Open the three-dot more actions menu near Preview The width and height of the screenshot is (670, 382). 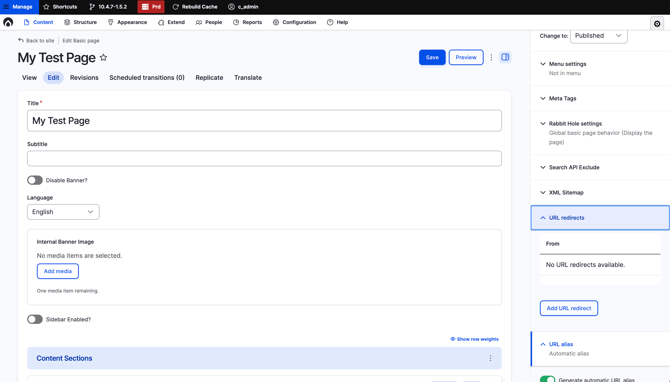click(491, 57)
